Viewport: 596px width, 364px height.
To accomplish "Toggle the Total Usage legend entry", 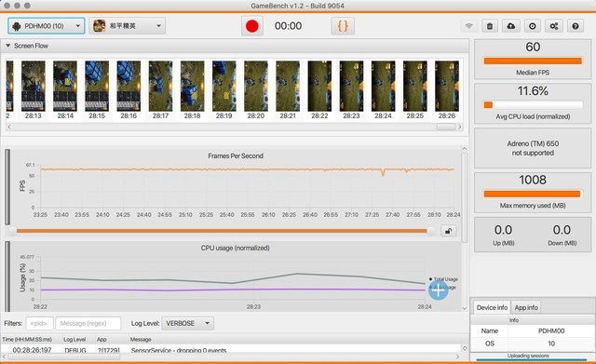I will click(443, 279).
